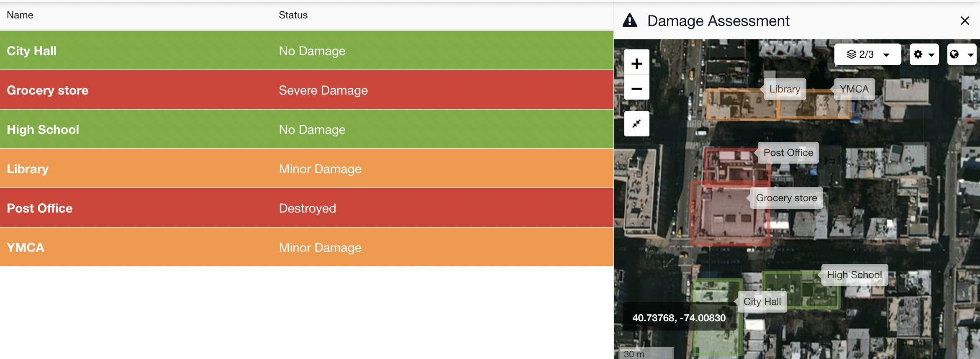The height and width of the screenshot is (359, 980).
Task: Click the City Hall map label
Action: [x=762, y=302]
